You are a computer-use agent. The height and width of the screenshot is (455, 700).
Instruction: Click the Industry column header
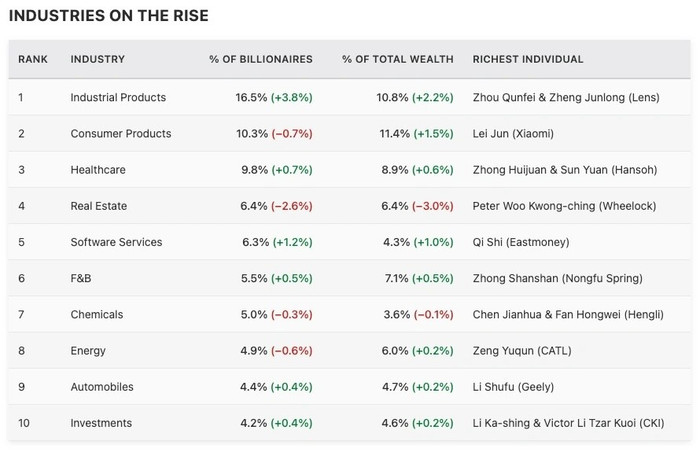tap(97, 59)
